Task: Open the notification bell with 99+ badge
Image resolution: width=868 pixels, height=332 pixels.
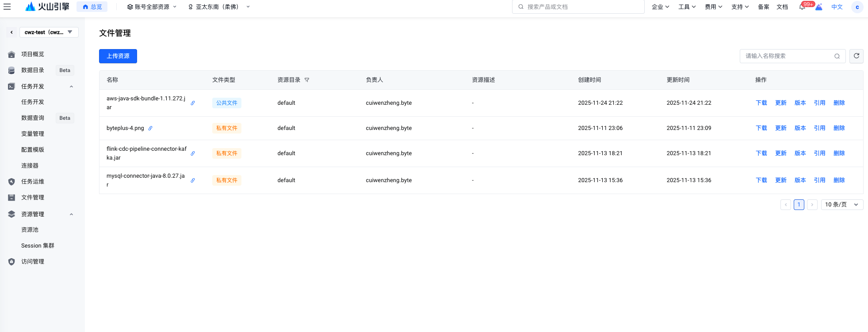Action: (x=802, y=7)
